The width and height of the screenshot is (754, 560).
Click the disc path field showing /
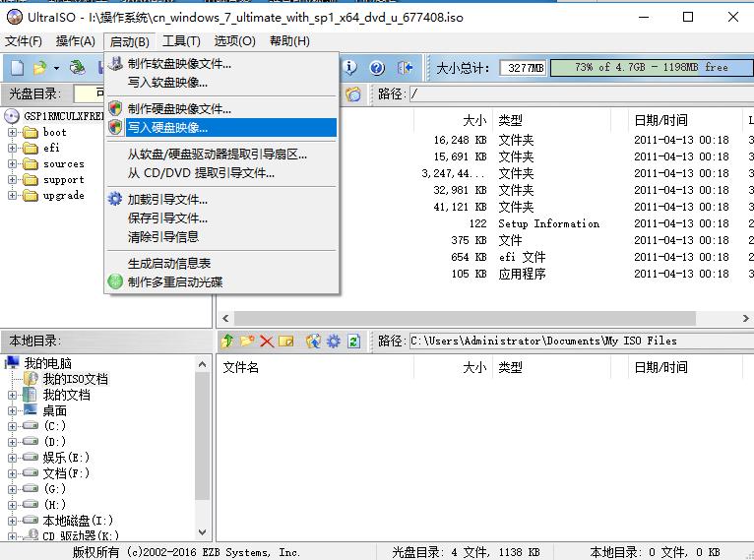[582, 94]
